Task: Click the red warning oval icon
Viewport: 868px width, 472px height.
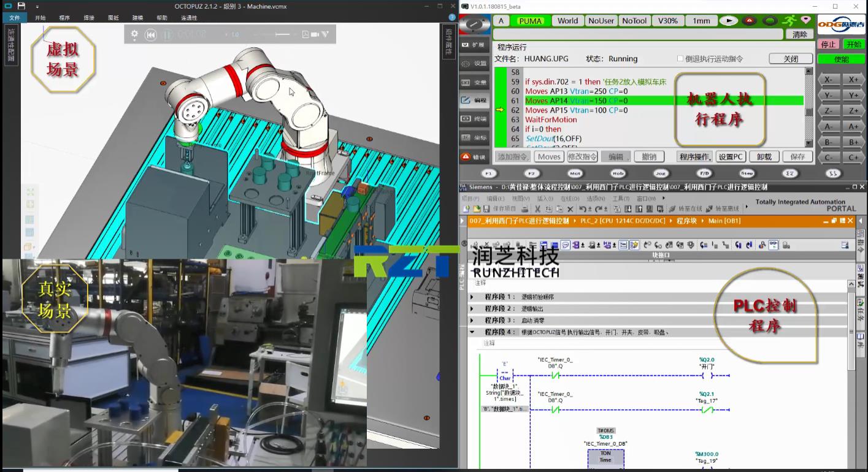Action: [749, 20]
